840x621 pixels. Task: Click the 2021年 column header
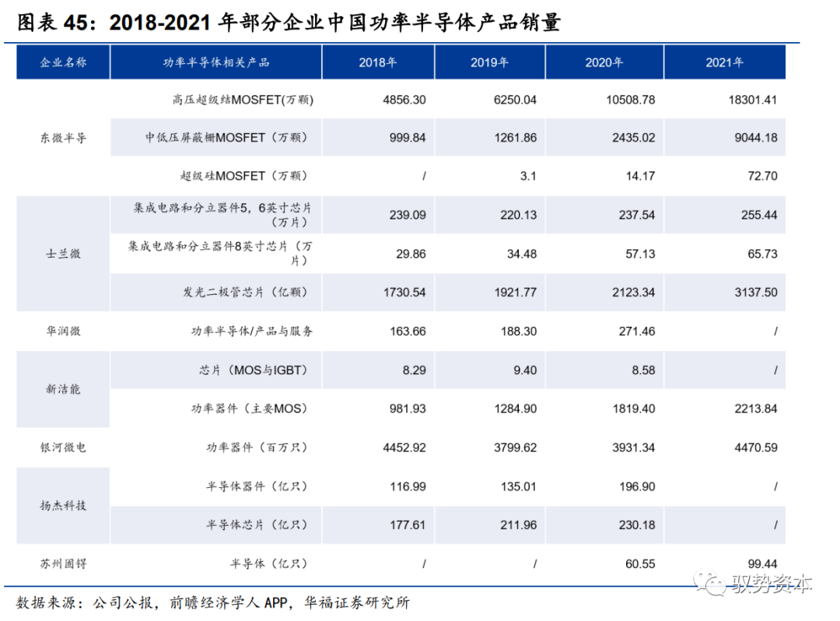point(724,62)
